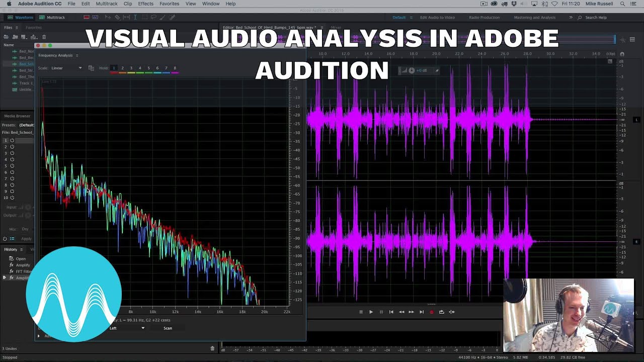Select the Spot Healing Brush tool

point(172,17)
